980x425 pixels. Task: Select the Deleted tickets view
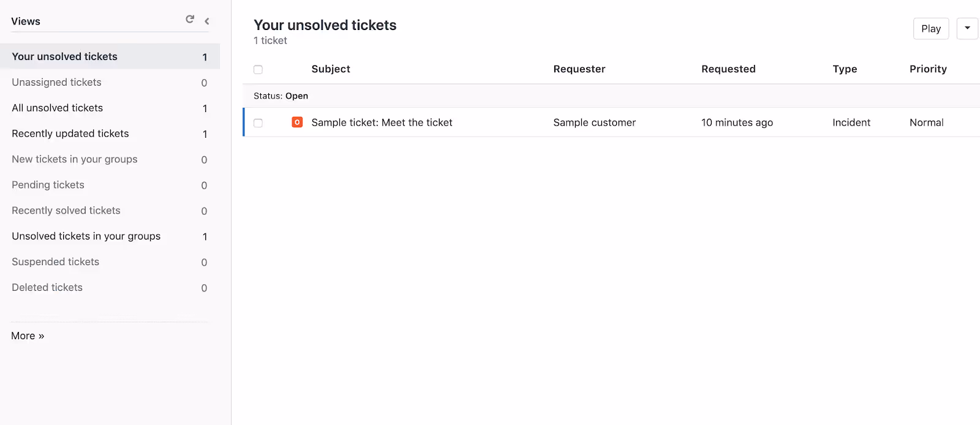point(47,287)
